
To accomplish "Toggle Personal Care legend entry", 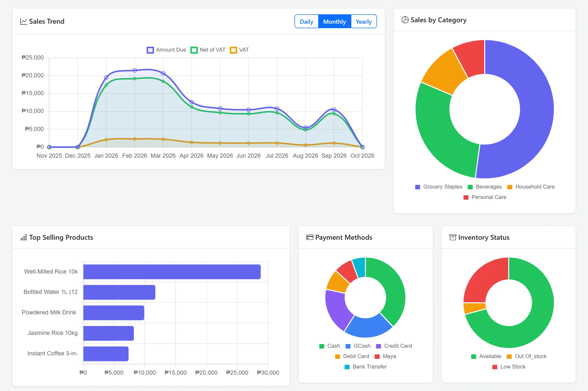I will click(x=485, y=197).
